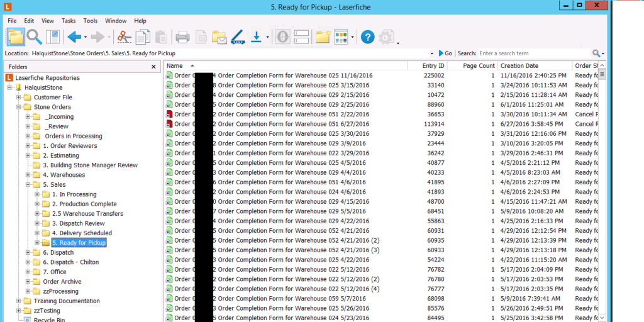Open the search options dropdown arrow

tap(603, 54)
